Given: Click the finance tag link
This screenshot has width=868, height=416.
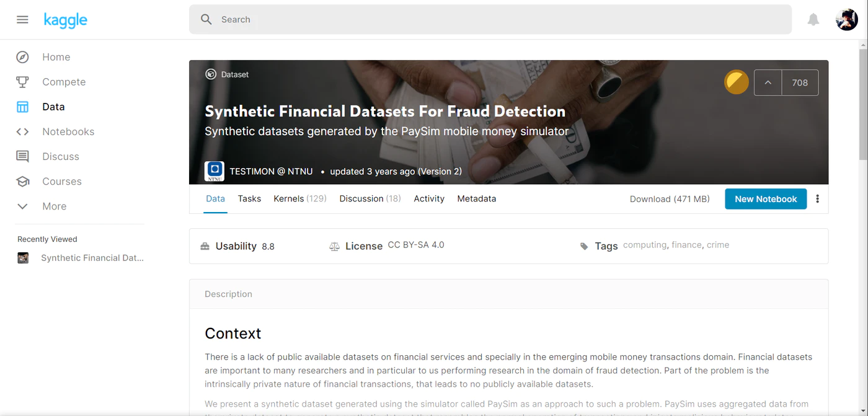Looking at the screenshot, I should [686, 245].
